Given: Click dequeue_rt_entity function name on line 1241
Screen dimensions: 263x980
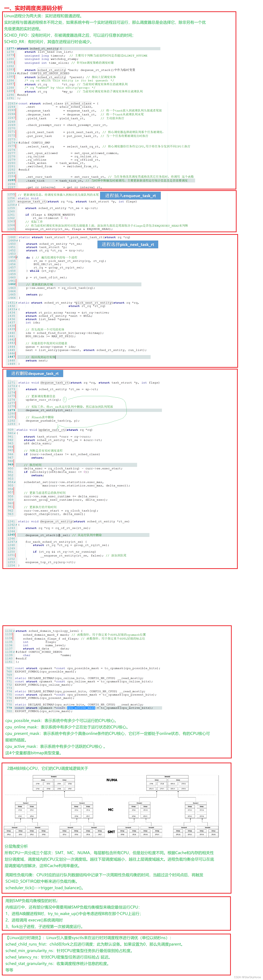Looking at the screenshot, I should point(56,522).
